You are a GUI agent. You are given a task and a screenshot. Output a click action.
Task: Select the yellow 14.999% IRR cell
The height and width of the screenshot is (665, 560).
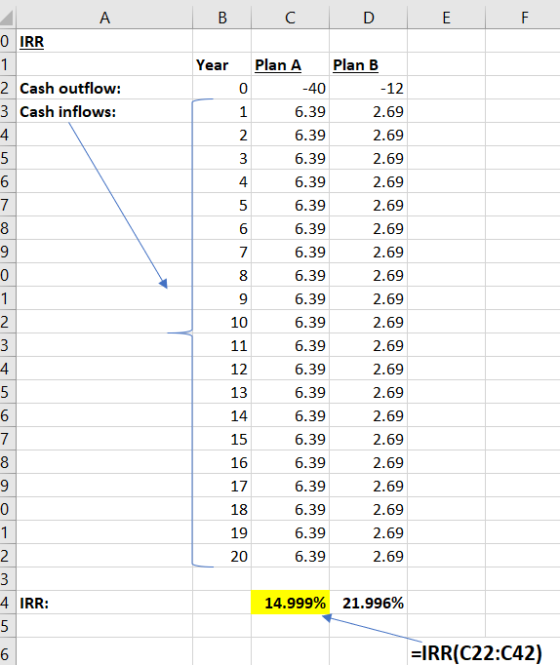(x=290, y=603)
